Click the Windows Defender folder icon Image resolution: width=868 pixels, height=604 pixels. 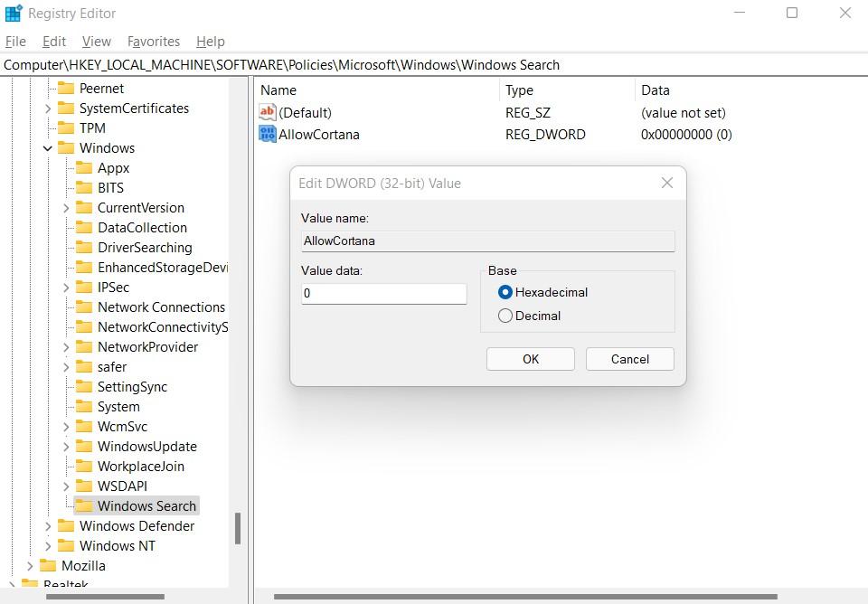(x=66, y=526)
